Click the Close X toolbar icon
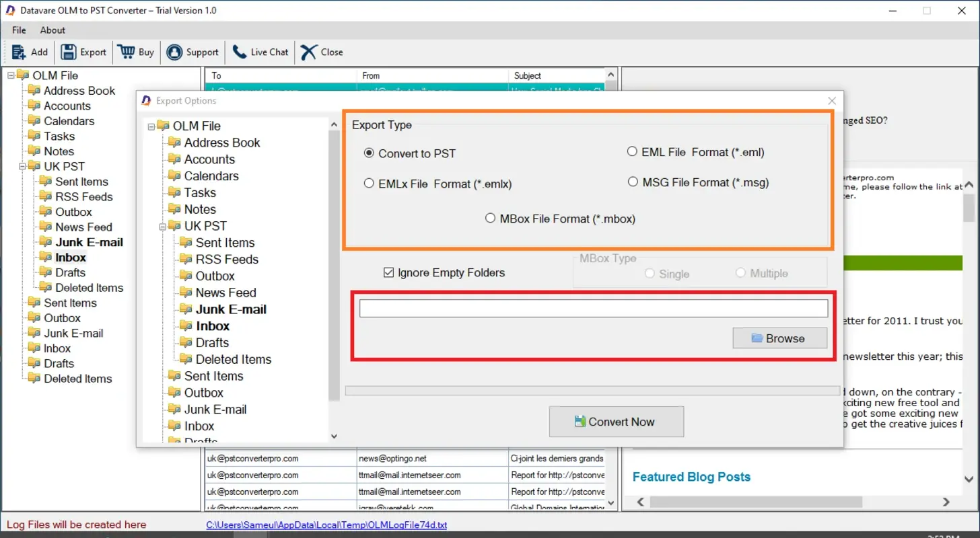This screenshot has height=538, width=980. 308,52
